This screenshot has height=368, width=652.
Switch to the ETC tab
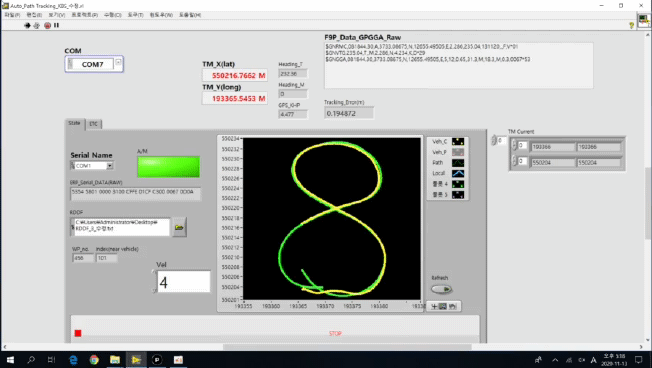[94, 124]
